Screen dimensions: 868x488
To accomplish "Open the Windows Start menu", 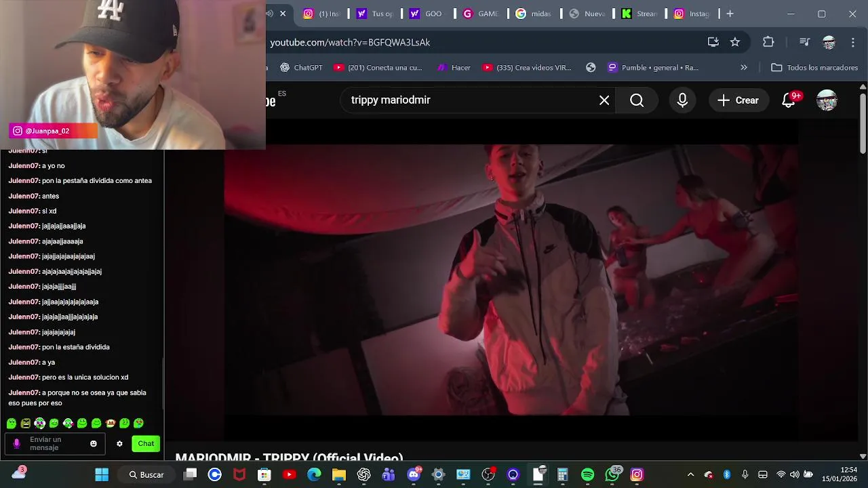I will click(x=102, y=474).
